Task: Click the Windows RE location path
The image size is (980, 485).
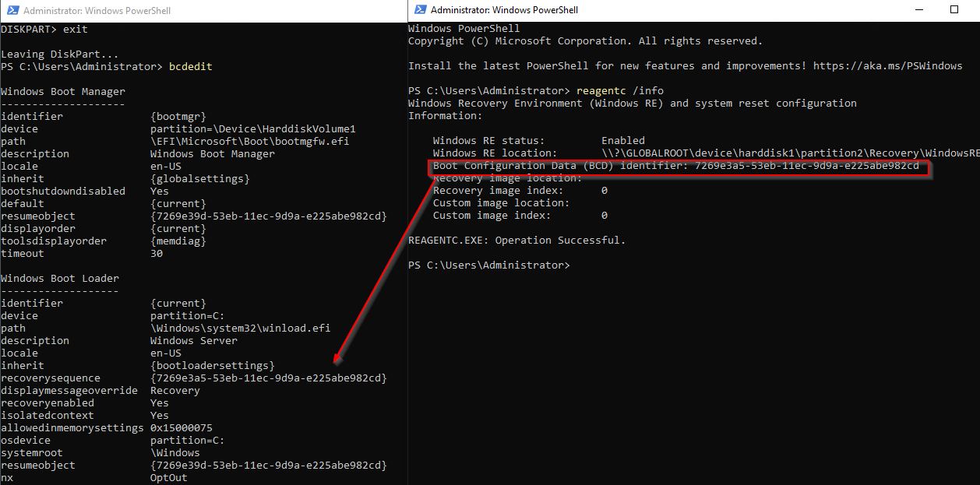Action: (x=790, y=153)
